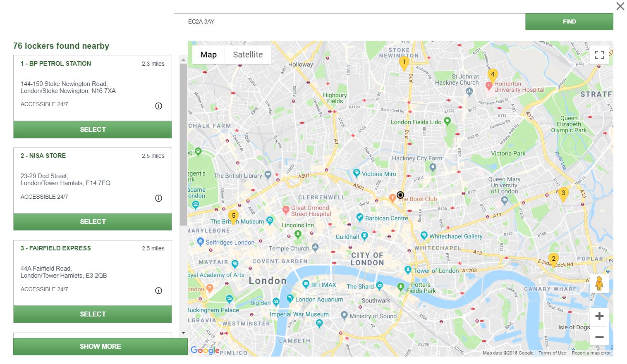The height and width of the screenshot is (364, 627).
Task: Click The Shard map icon
Action: pos(379,285)
